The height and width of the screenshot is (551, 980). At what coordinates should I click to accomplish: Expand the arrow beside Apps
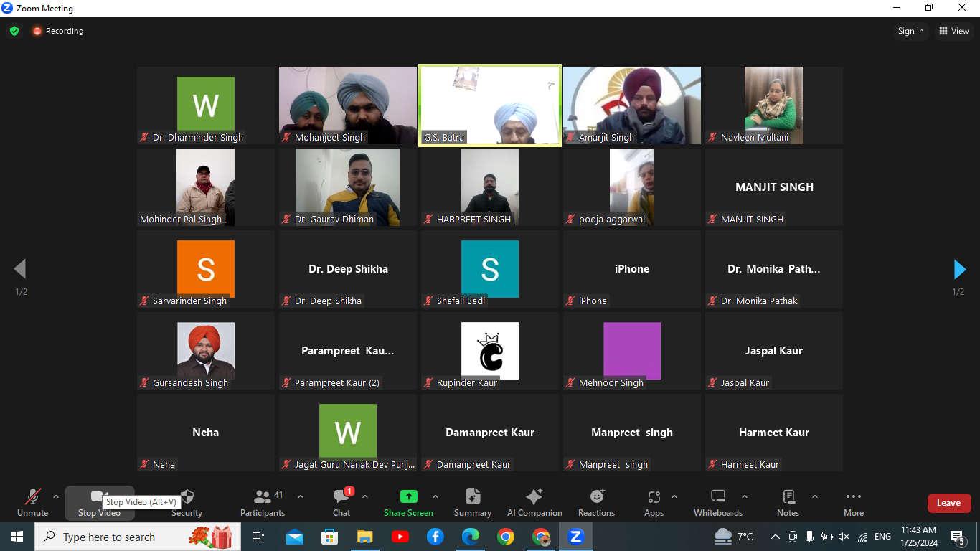[x=674, y=496]
